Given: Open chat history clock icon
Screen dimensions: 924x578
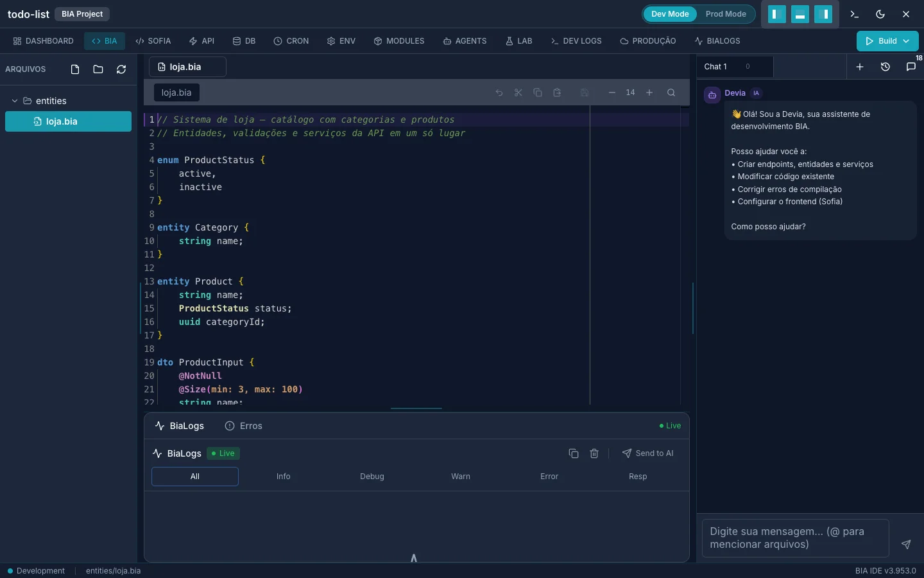Looking at the screenshot, I should (x=886, y=67).
